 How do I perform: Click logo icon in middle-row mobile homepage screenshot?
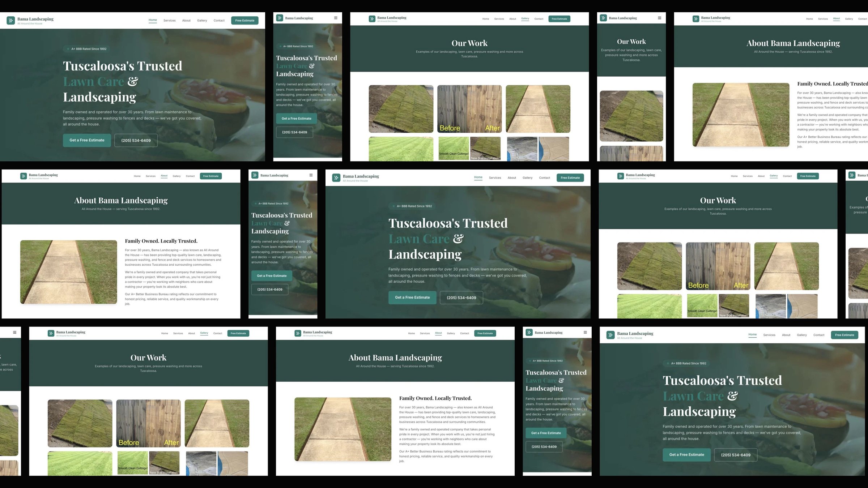tap(255, 175)
